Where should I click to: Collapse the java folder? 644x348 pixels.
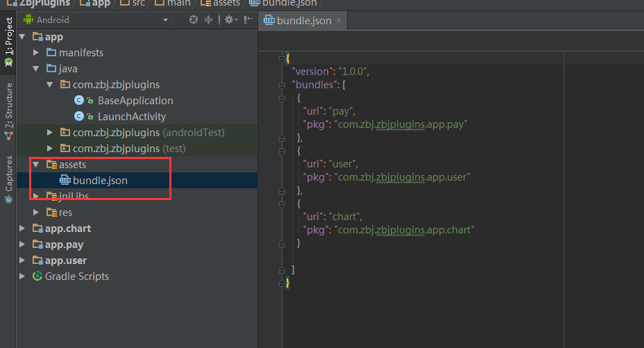coord(36,69)
